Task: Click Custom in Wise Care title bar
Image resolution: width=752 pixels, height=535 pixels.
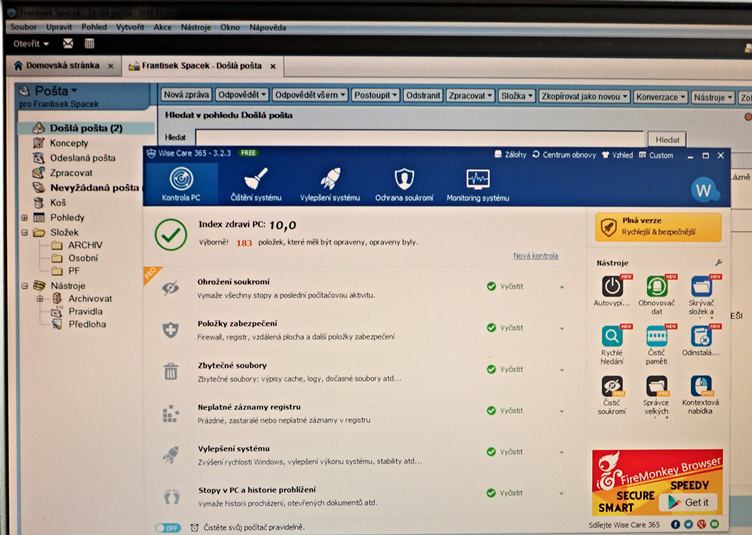Action: [656, 155]
